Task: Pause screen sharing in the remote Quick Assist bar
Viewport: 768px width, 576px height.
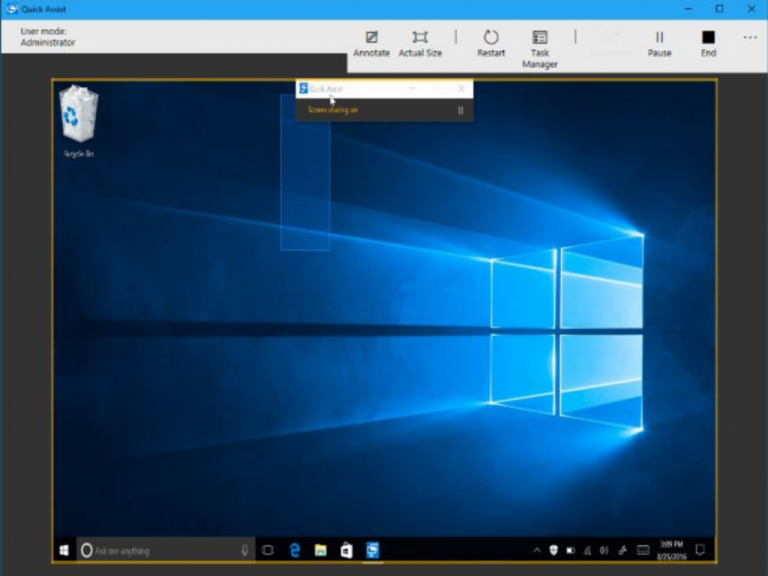Action: point(460,110)
